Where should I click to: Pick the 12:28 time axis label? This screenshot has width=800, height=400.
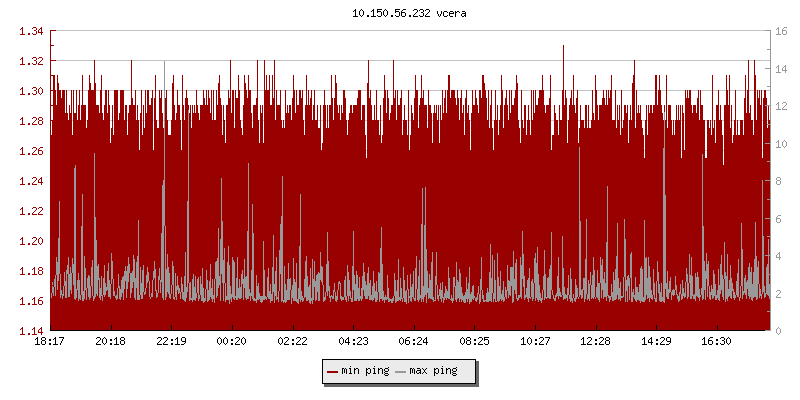596,341
